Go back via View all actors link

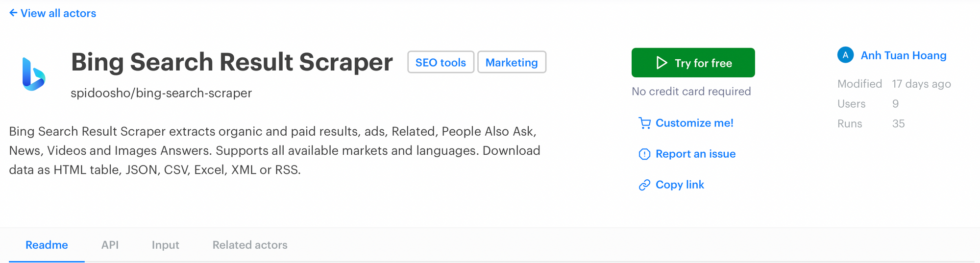[58, 13]
